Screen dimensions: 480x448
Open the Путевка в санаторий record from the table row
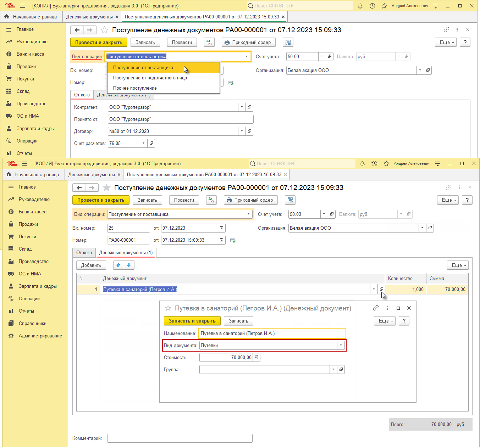[x=381, y=289]
